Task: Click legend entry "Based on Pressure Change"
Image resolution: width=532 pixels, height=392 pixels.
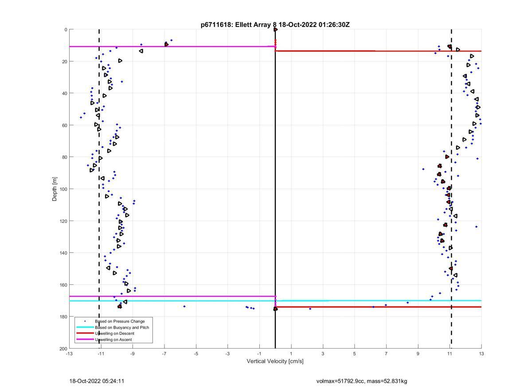Action: pos(120,321)
